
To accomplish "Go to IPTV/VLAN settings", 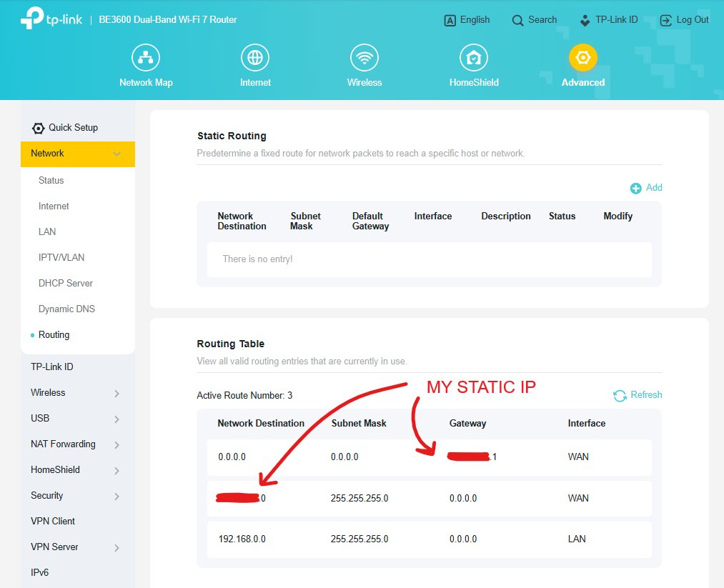I will [x=61, y=257].
